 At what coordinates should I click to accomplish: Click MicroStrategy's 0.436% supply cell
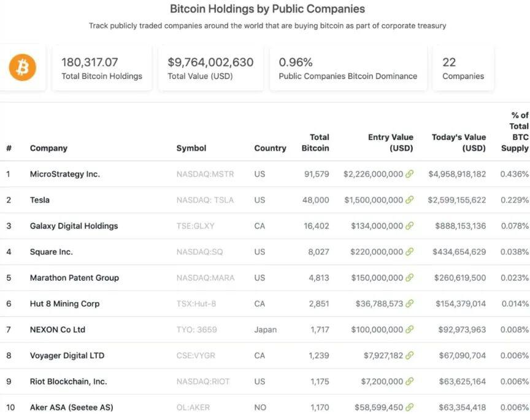[515, 174]
